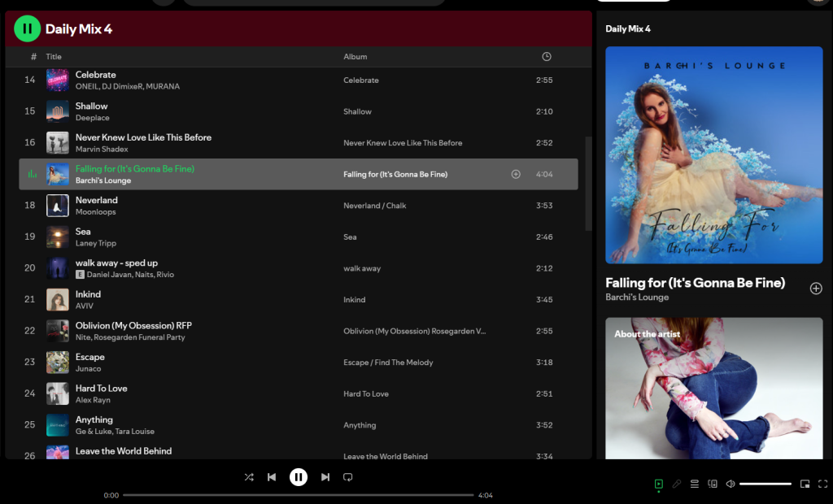Open the Escape / Find The Melody album
This screenshot has height=504, width=833.
click(x=388, y=363)
